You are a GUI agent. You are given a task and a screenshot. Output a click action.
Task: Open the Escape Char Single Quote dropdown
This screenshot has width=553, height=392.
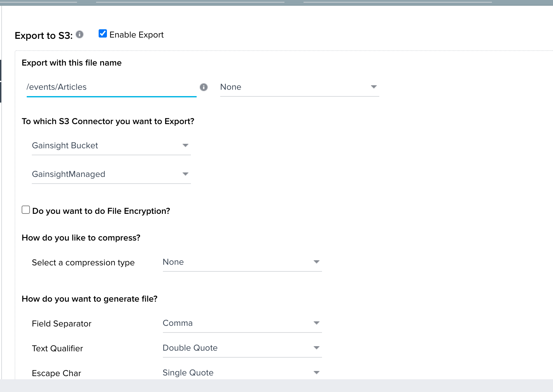242,373
